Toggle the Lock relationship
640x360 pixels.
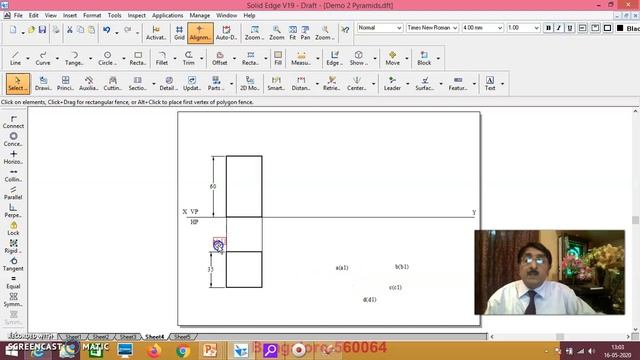point(13,228)
